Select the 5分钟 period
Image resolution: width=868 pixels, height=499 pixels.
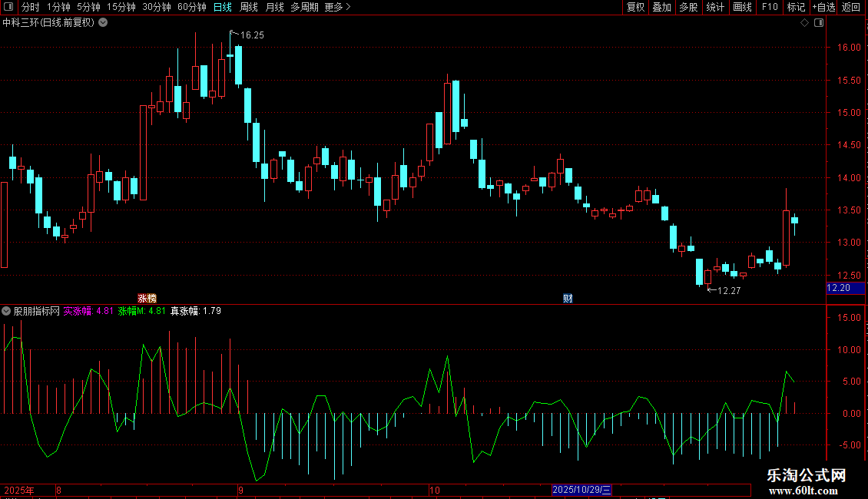click(88, 7)
